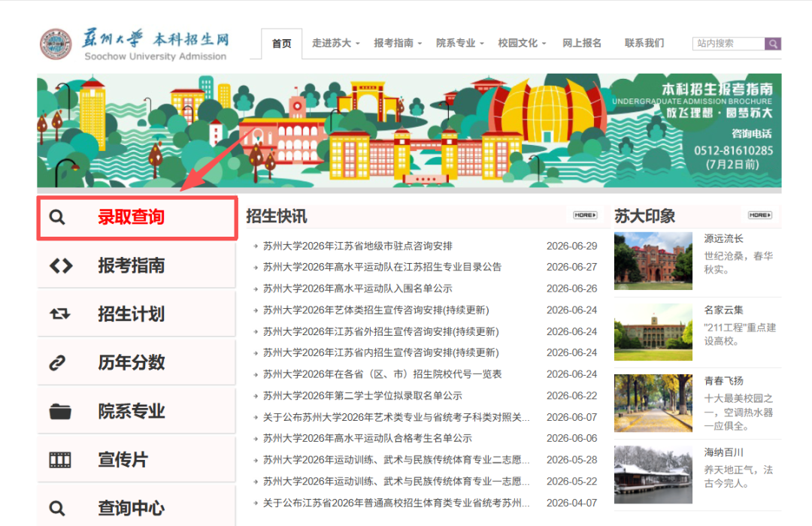Click MORE button in 招生快讯 header
The image size is (812, 526).
[x=585, y=215]
